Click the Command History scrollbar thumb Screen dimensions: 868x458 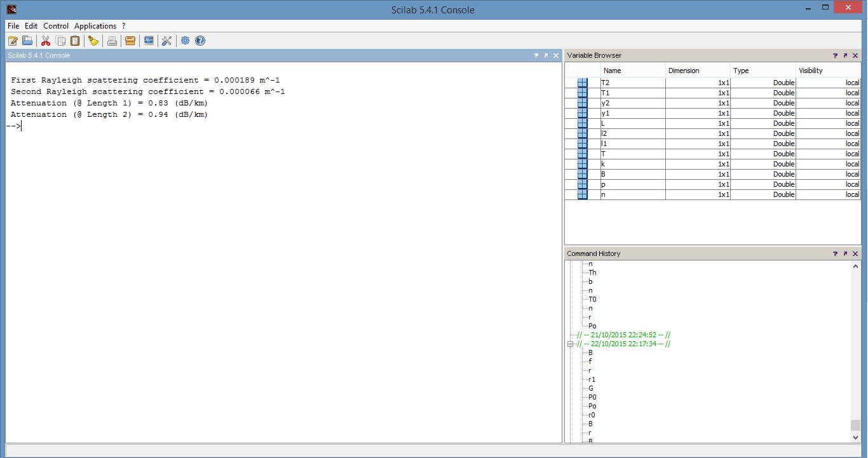tap(855, 426)
